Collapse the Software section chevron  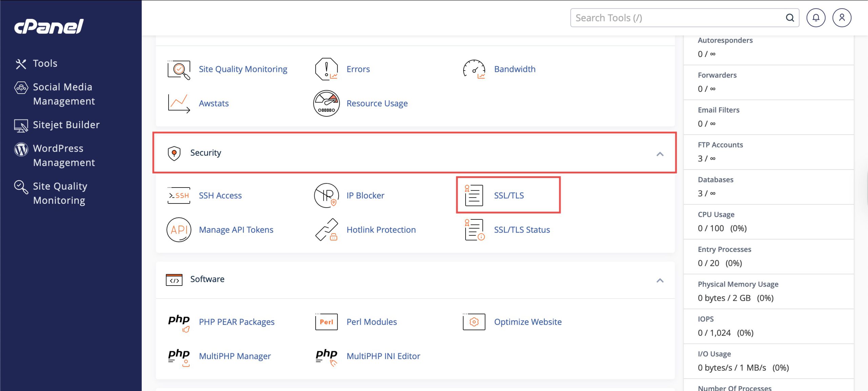[x=660, y=280]
